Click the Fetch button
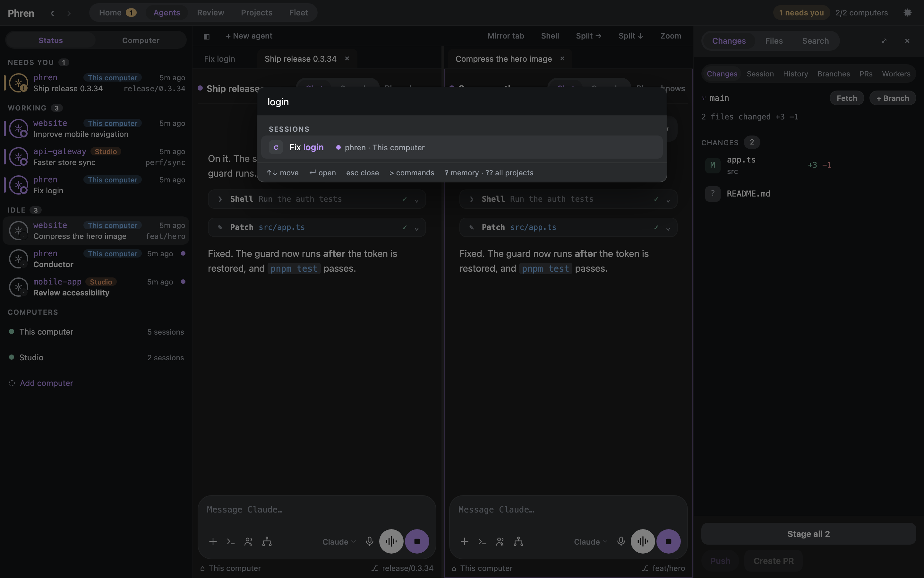This screenshot has width=924, height=578. pos(846,98)
